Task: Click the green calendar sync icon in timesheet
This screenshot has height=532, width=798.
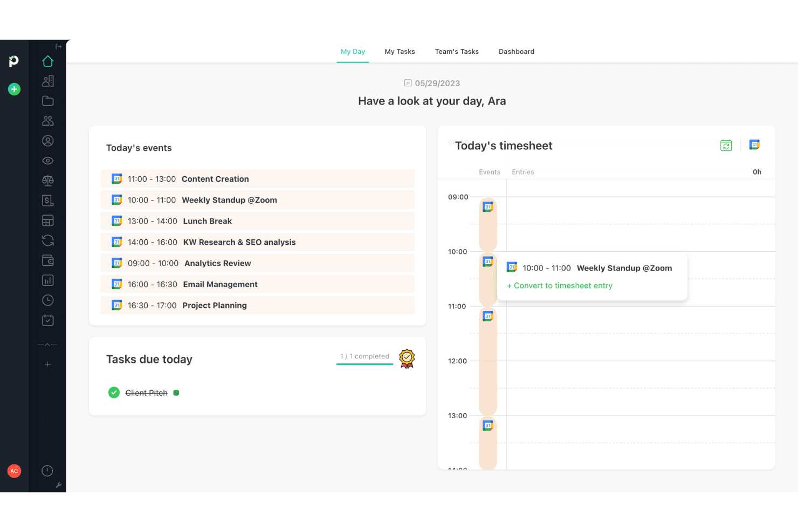Action: 726,146
